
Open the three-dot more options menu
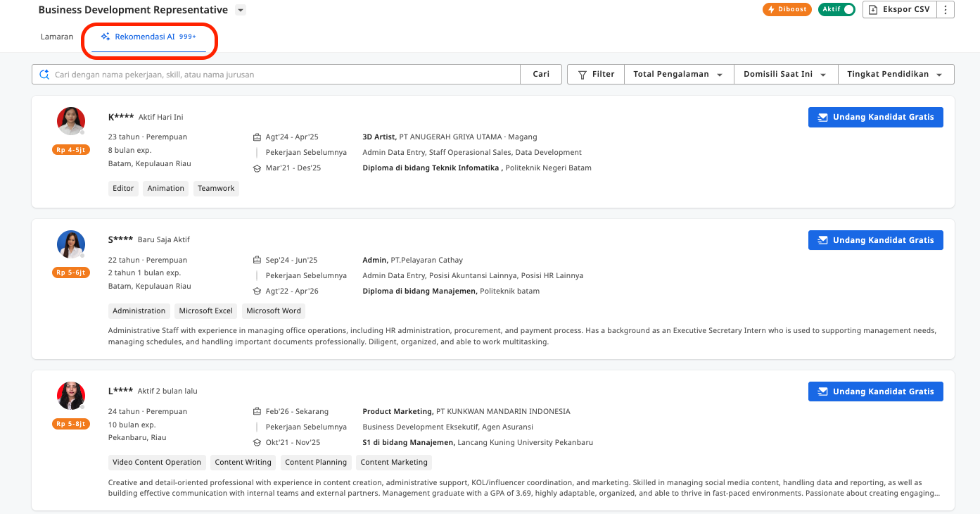tap(946, 10)
